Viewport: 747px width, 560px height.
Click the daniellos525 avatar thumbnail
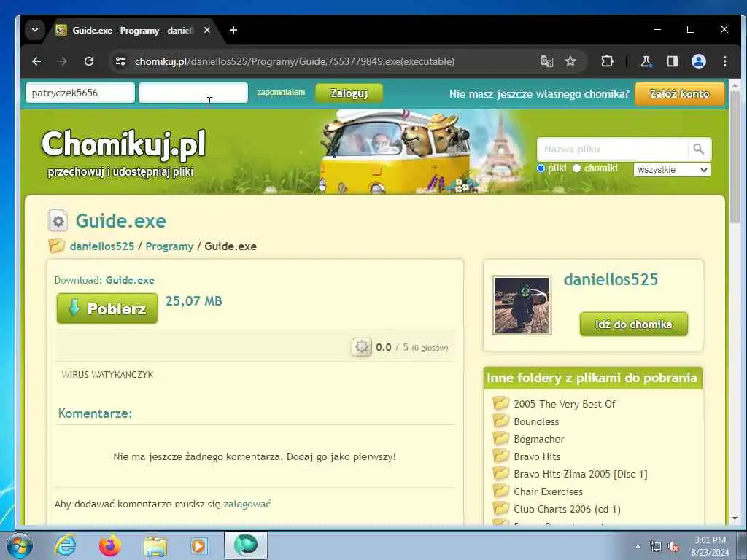[x=522, y=306]
